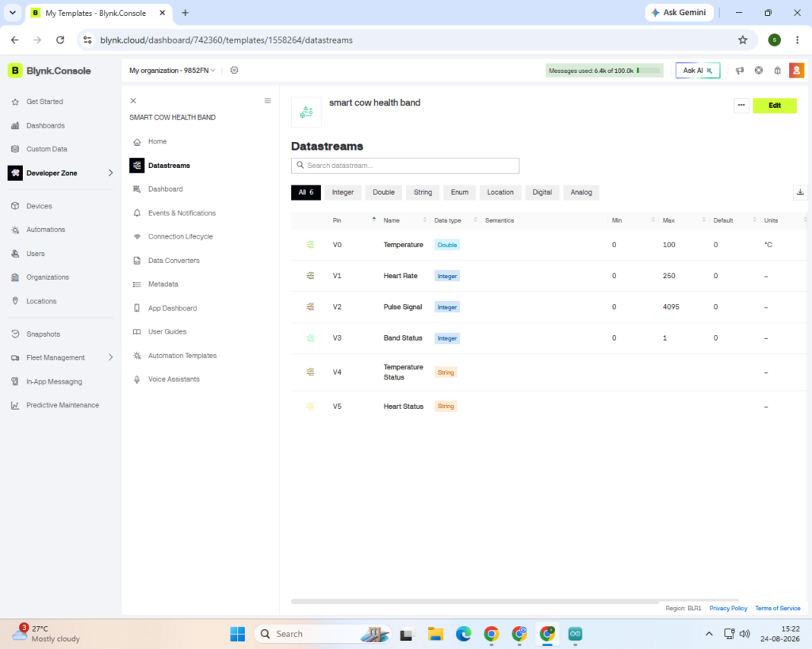Screen dimensions: 812x649
Task: Click the green Edit button
Action: point(774,105)
